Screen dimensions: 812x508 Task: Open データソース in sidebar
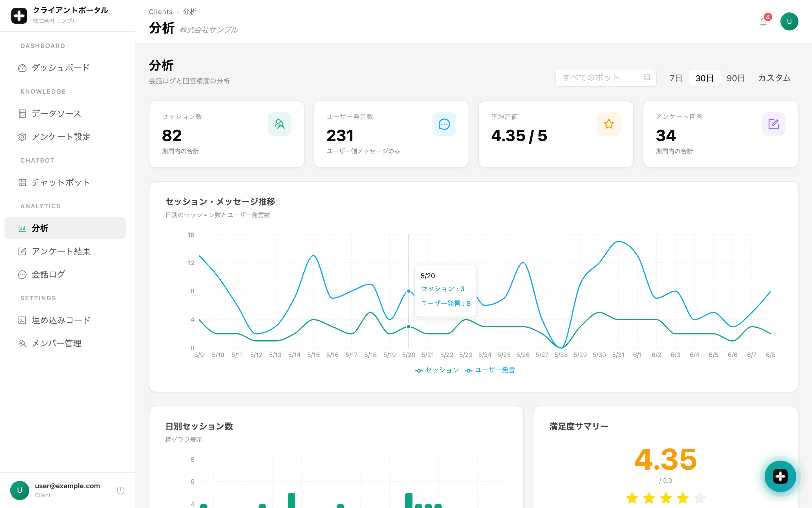click(65, 114)
